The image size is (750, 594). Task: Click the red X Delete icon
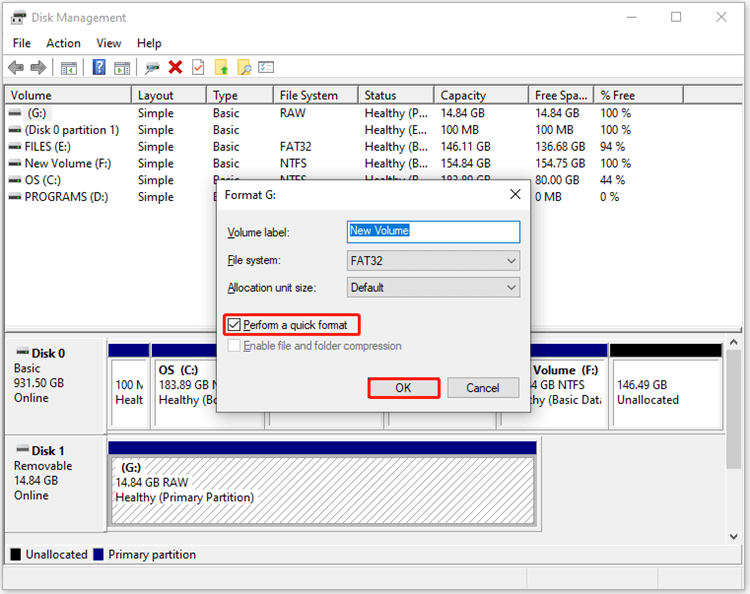pos(176,67)
